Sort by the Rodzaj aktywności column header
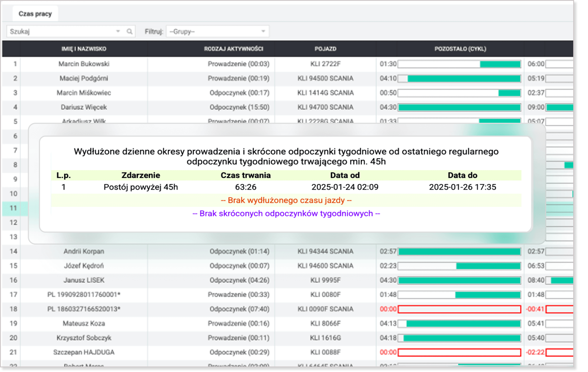The image size is (588, 372). 233,49
